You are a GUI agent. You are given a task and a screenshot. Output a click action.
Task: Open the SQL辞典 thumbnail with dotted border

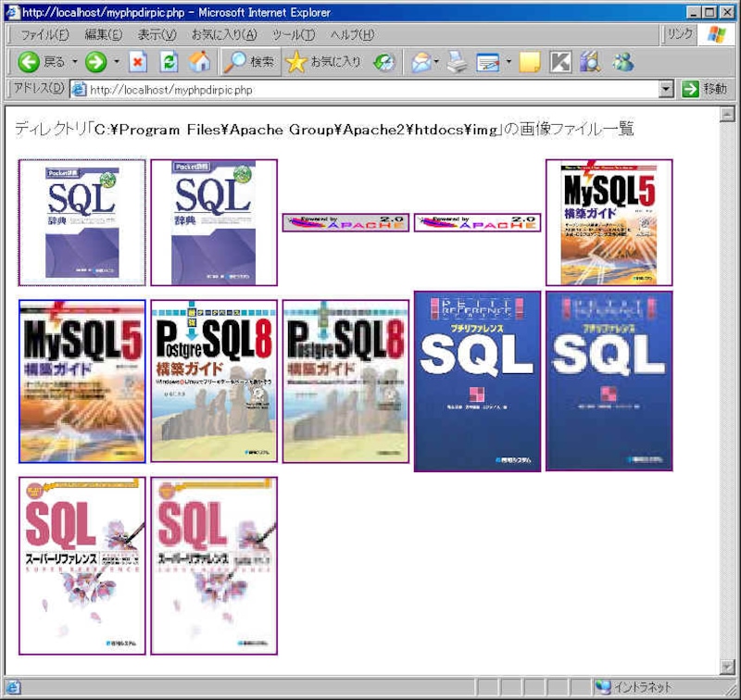tap(82, 222)
